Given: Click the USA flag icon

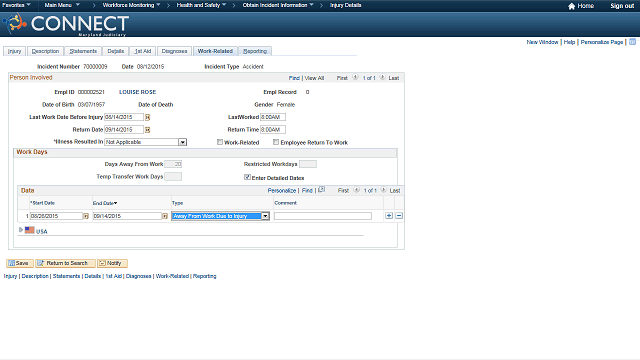Looking at the screenshot, I should pyautogui.click(x=29, y=230).
